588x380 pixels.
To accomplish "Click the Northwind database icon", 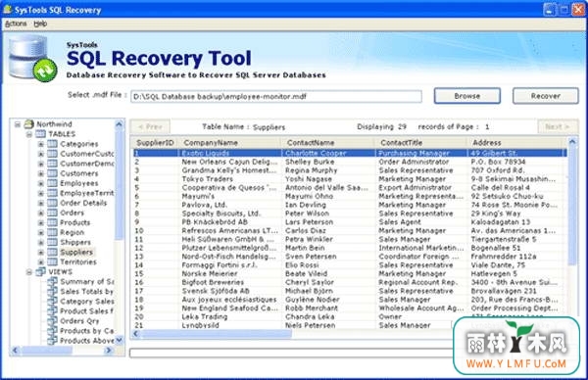I will click(x=28, y=124).
